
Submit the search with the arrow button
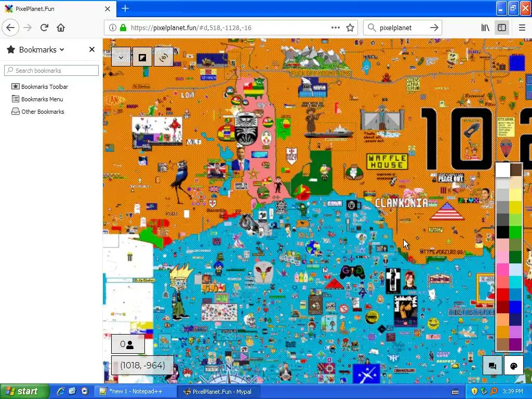pyautogui.click(x=434, y=28)
